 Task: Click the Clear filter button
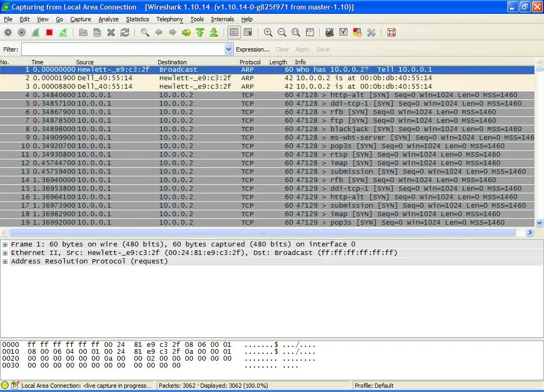tap(282, 49)
